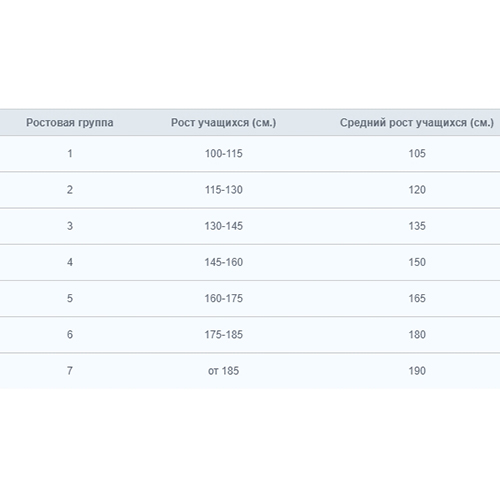Click the 'Рост учащихся (см.)' column header
Screen dimensions: 500x500
(223, 123)
